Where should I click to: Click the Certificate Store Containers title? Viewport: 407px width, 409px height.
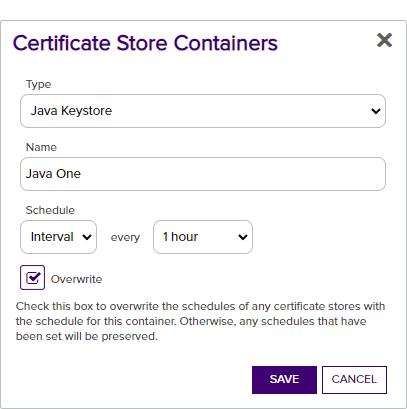[x=145, y=43]
